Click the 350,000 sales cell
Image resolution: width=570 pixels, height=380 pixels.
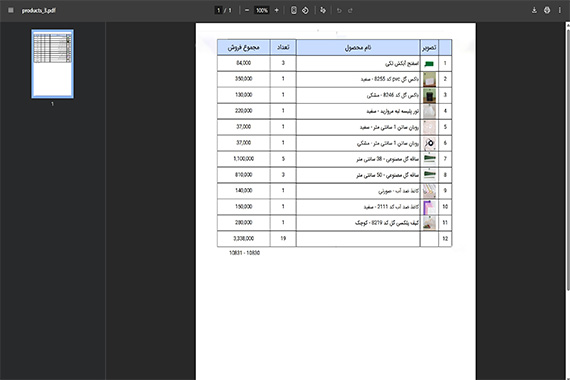pyautogui.click(x=244, y=79)
